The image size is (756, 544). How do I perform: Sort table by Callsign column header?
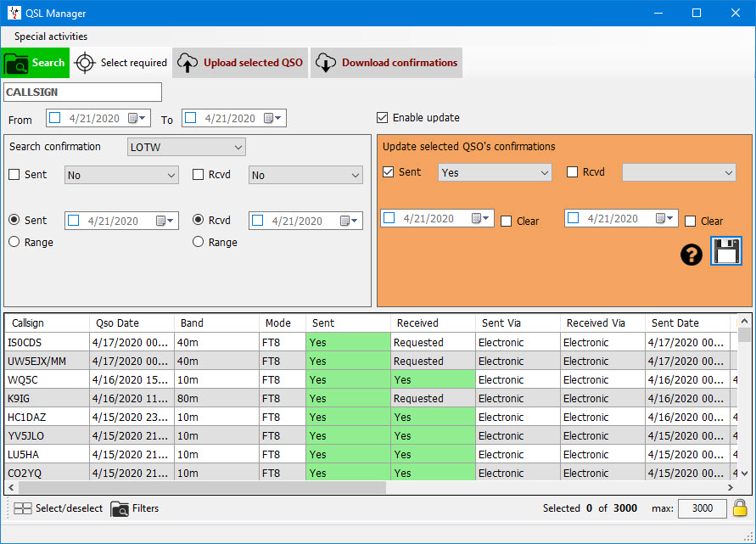47,323
